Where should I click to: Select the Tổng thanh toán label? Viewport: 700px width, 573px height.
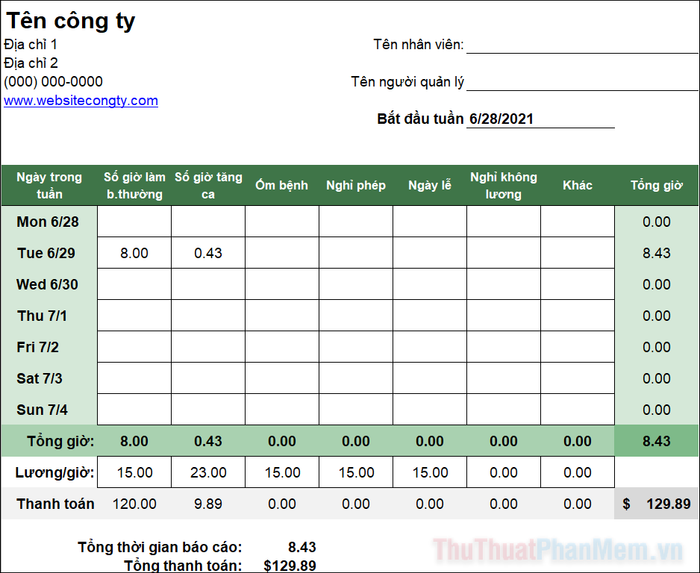pyautogui.click(x=183, y=565)
